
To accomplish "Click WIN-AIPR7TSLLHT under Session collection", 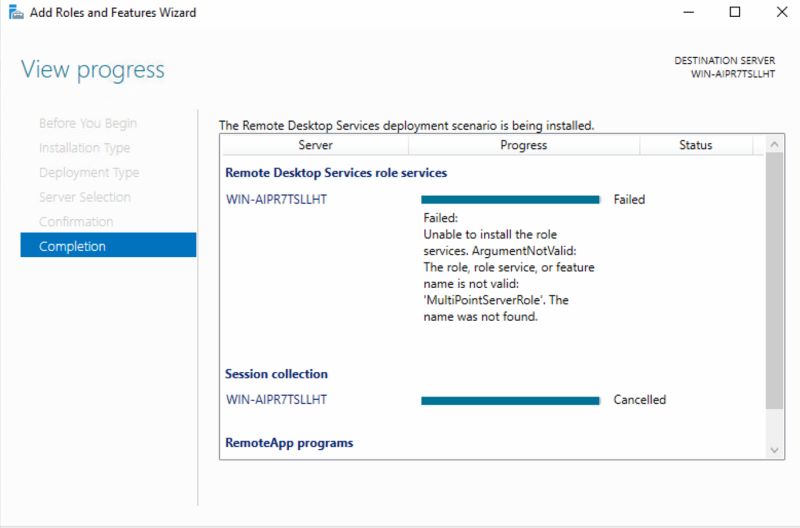I will (277, 399).
